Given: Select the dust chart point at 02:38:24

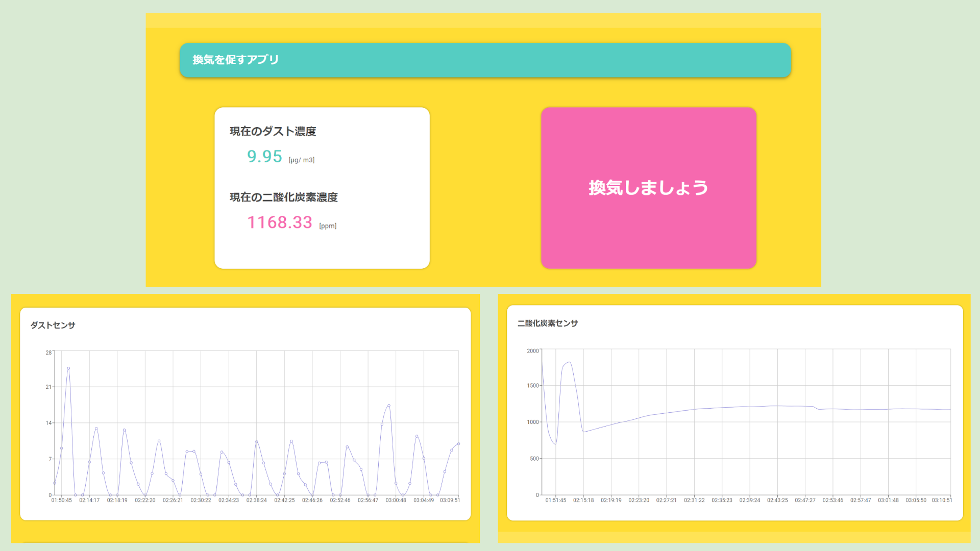Looking at the screenshot, I should 257,441.
